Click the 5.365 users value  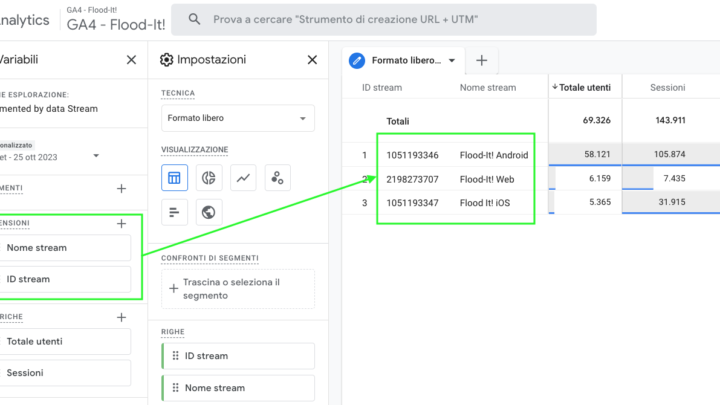coord(600,202)
